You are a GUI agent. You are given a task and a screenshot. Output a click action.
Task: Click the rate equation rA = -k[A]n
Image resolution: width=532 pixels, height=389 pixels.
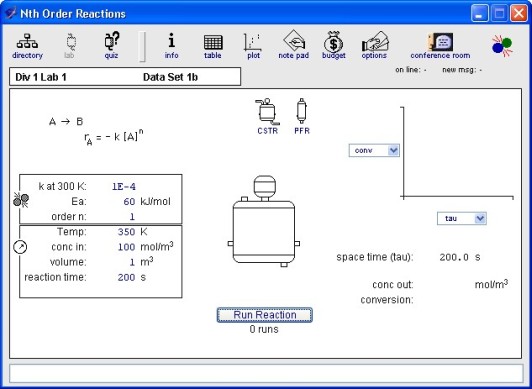(x=114, y=137)
